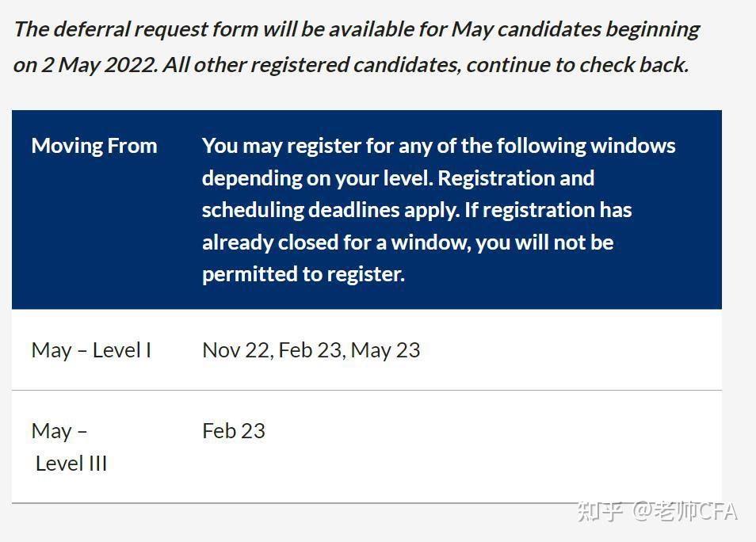The image size is (756, 542).
Task: Click the "Level III" text in the last row
Action: click(71, 464)
